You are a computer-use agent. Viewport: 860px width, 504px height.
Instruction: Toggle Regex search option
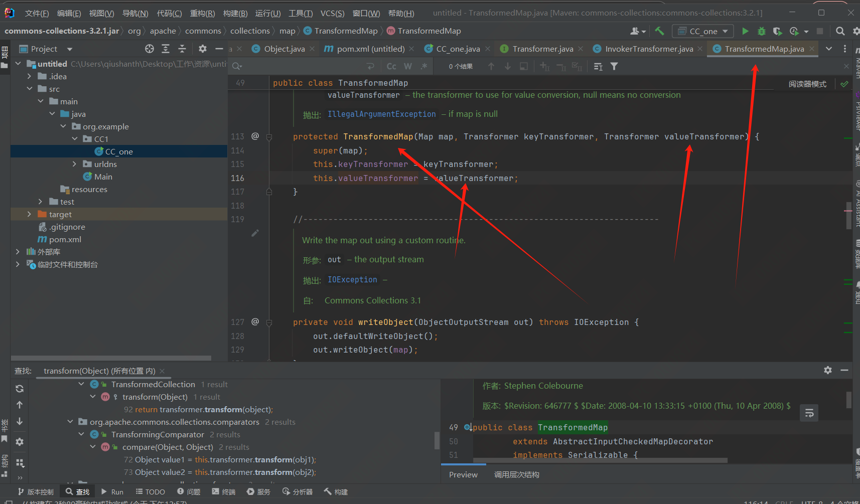[x=424, y=66]
